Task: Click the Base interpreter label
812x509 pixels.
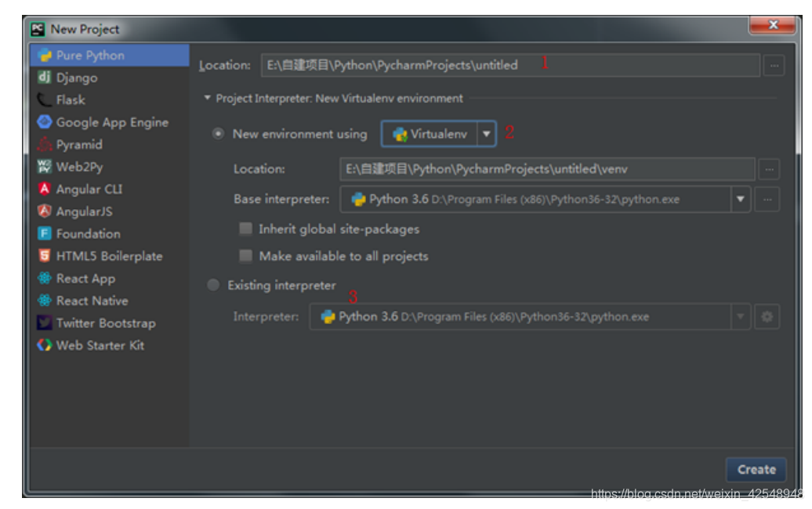Action: tap(281, 199)
